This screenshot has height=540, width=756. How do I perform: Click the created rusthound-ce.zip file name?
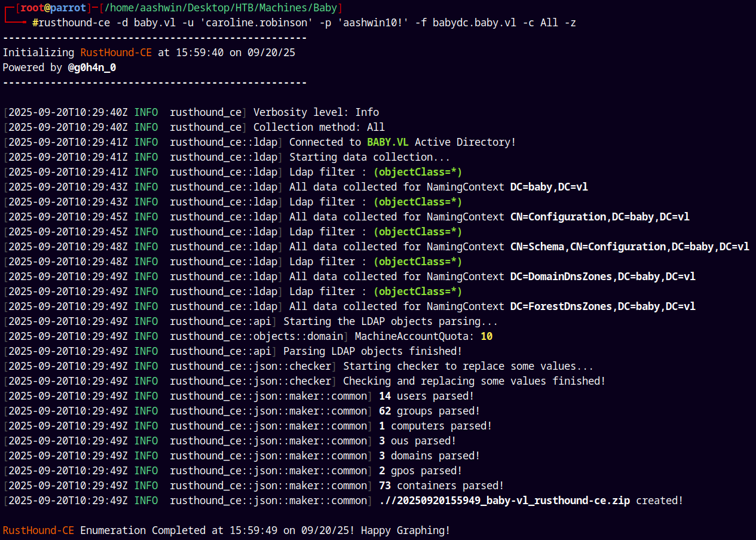[x=504, y=501]
